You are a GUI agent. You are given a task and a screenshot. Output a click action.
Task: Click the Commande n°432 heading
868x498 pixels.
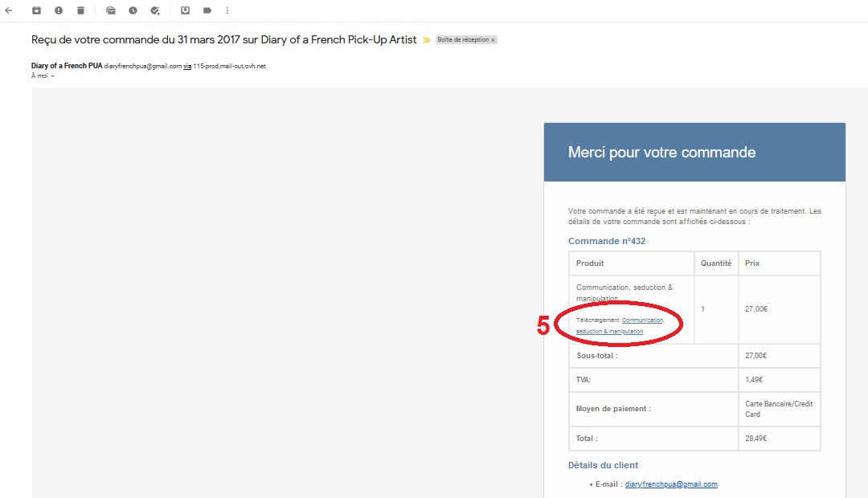606,241
